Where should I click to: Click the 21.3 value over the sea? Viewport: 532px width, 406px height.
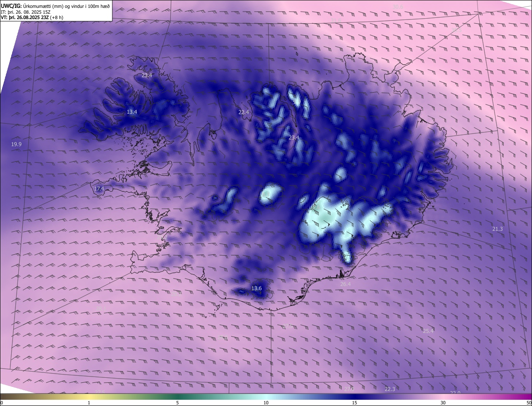[498, 229]
